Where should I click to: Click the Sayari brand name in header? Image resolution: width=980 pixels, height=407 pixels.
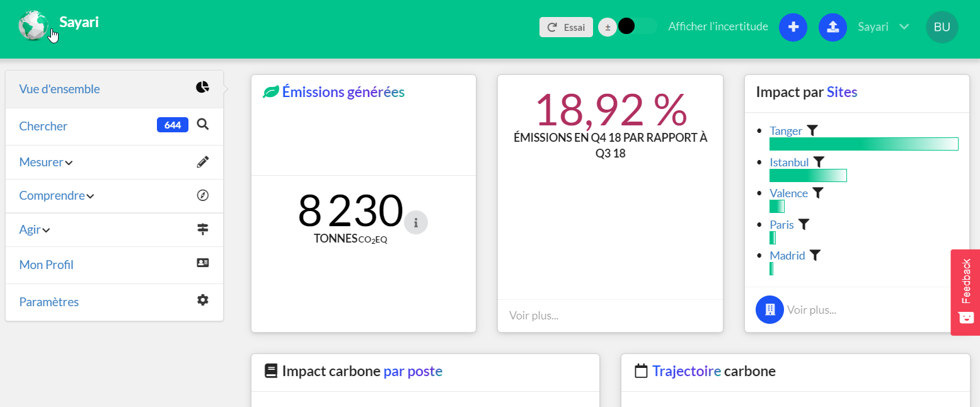(79, 22)
